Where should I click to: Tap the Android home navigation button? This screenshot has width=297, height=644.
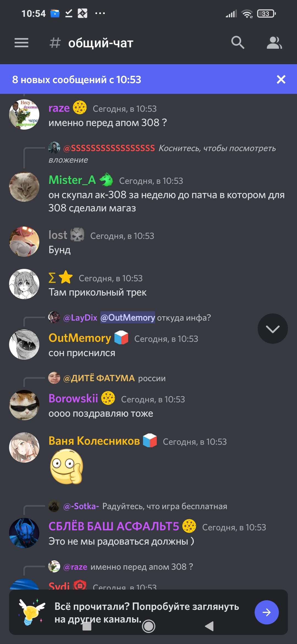pyautogui.click(x=149, y=626)
